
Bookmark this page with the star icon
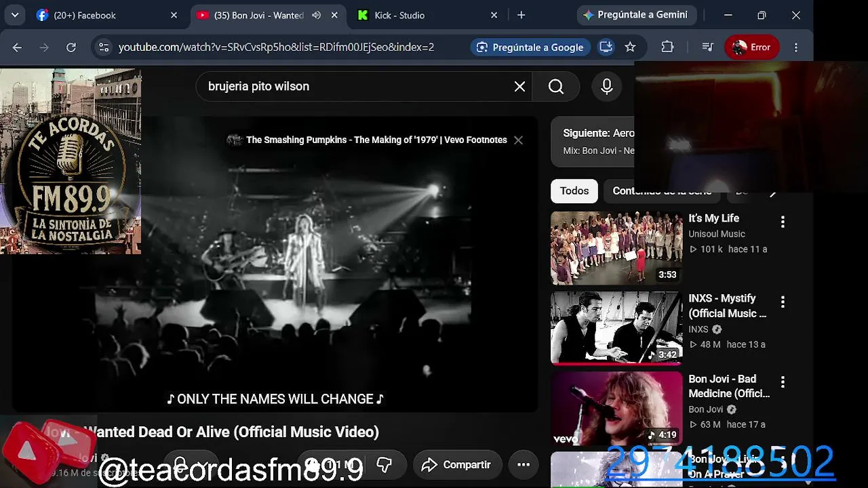[630, 47]
